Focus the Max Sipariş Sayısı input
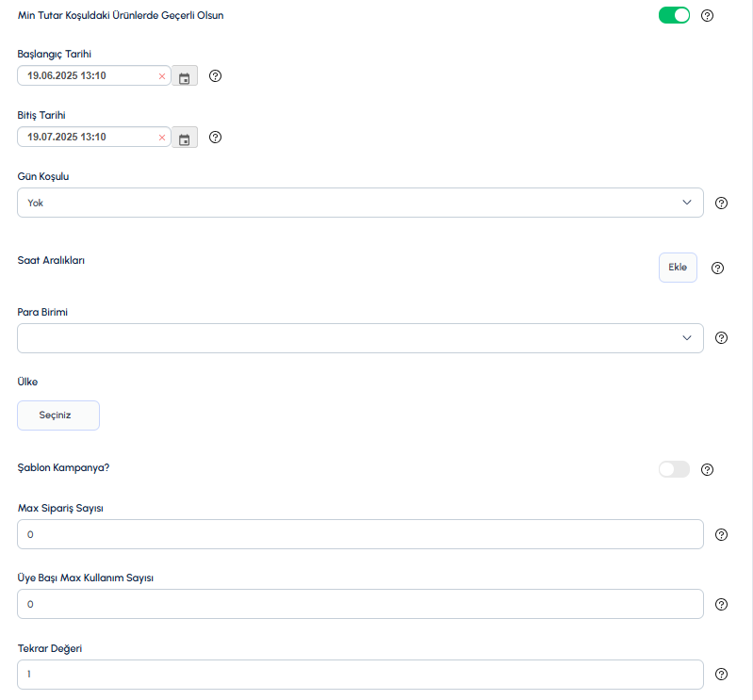This screenshot has height=700, width=753. 360,534
